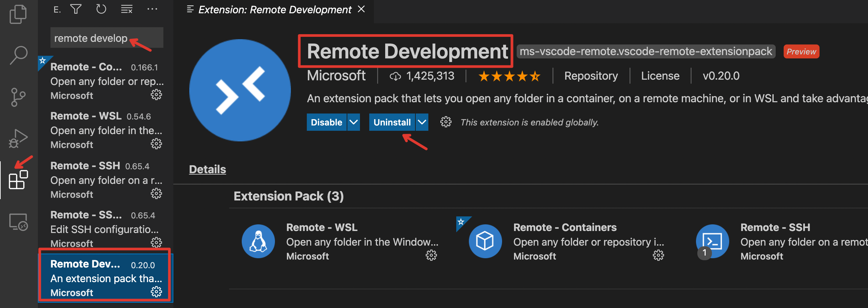Click version label v0.20.0
Image resolution: width=868 pixels, height=308 pixels.
721,76
